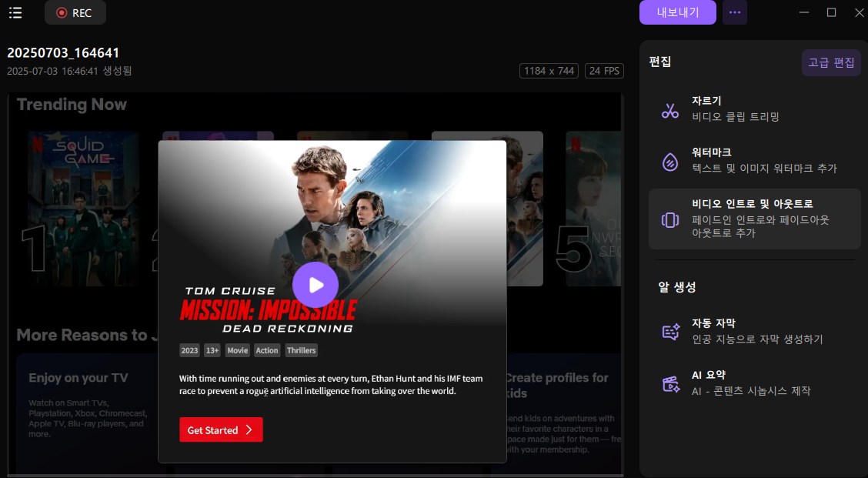Click the recording title 20250703_164641
The height and width of the screenshot is (478, 868).
(x=63, y=52)
